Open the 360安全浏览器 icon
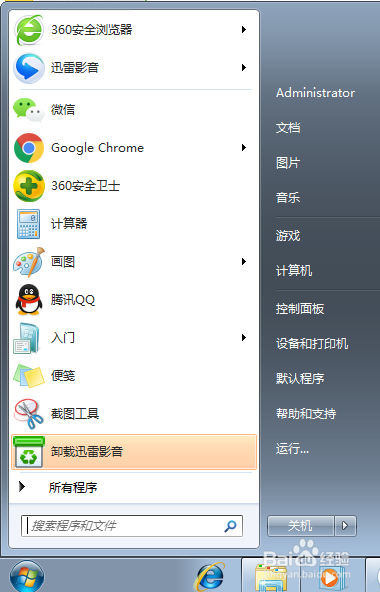This screenshot has width=380, height=592. 29,30
